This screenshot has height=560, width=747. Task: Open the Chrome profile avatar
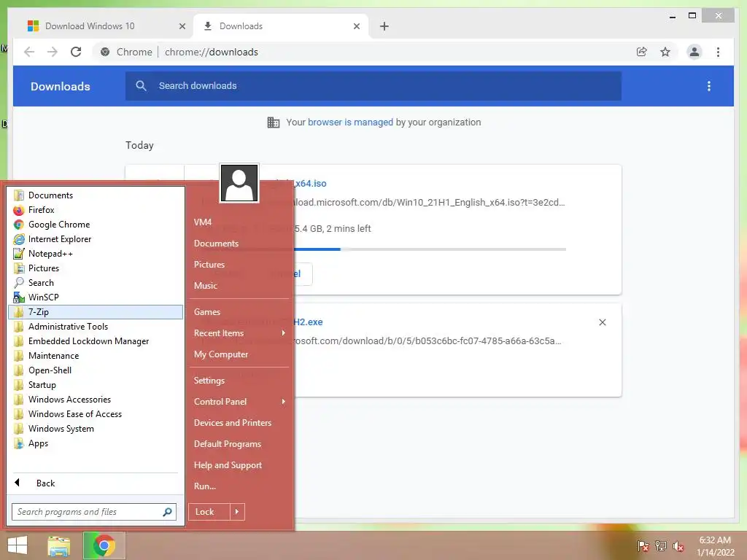click(694, 52)
